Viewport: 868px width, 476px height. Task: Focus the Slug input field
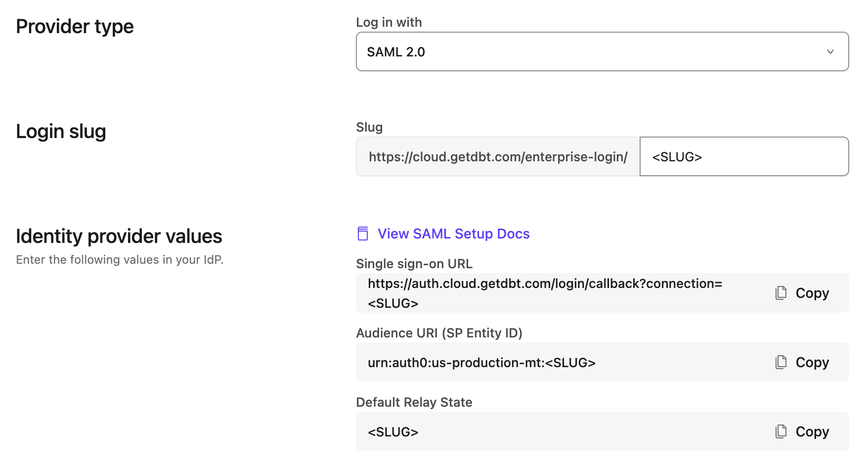[x=743, y=157]
